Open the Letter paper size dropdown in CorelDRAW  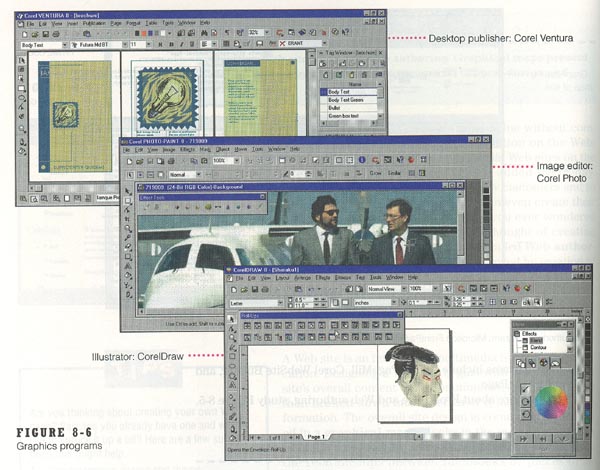tap(280, 303)
